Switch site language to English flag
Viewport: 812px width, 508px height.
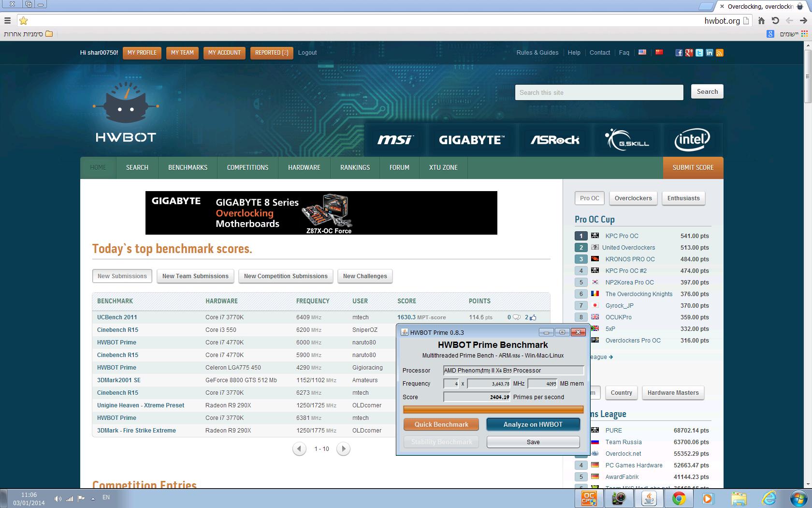(642, 52)
